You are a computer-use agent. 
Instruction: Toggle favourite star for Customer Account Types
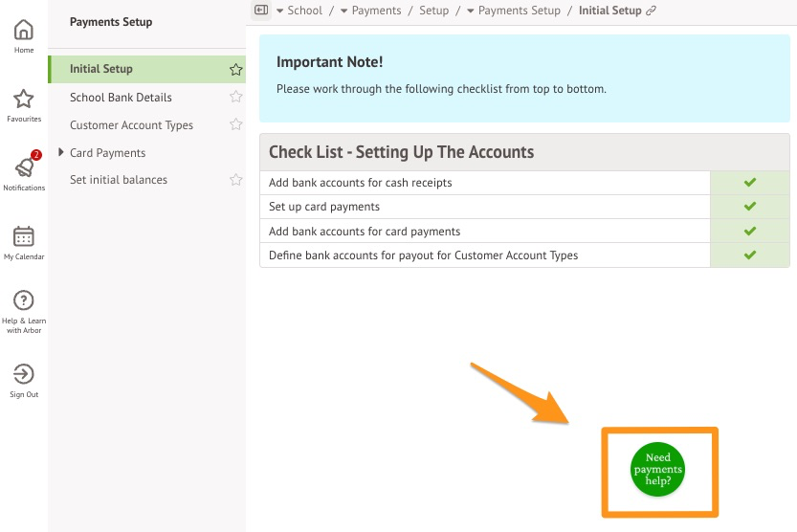pyautogui.click(x=235, y=124)
